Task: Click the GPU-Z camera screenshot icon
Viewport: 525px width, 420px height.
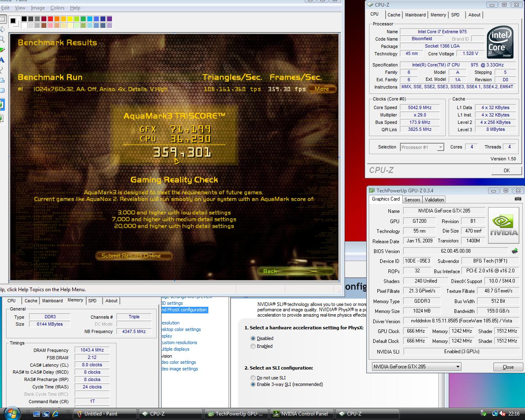Action: pos(518,199)
